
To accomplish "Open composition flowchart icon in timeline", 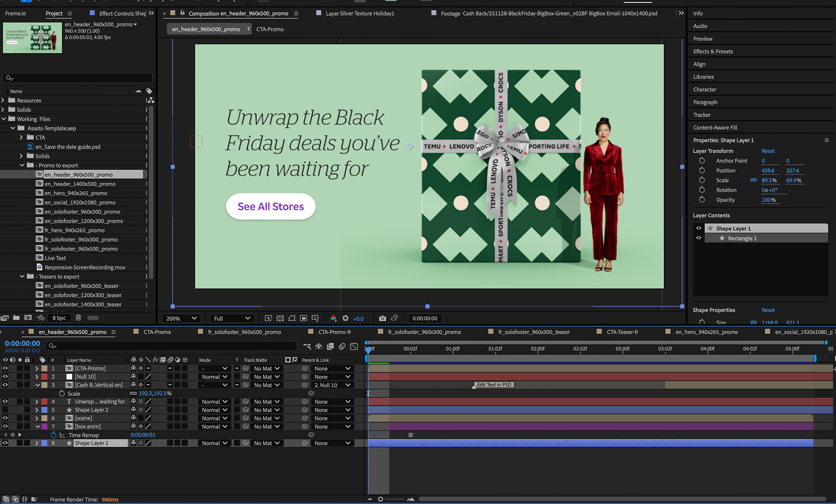I will click(x=307, y=346).
